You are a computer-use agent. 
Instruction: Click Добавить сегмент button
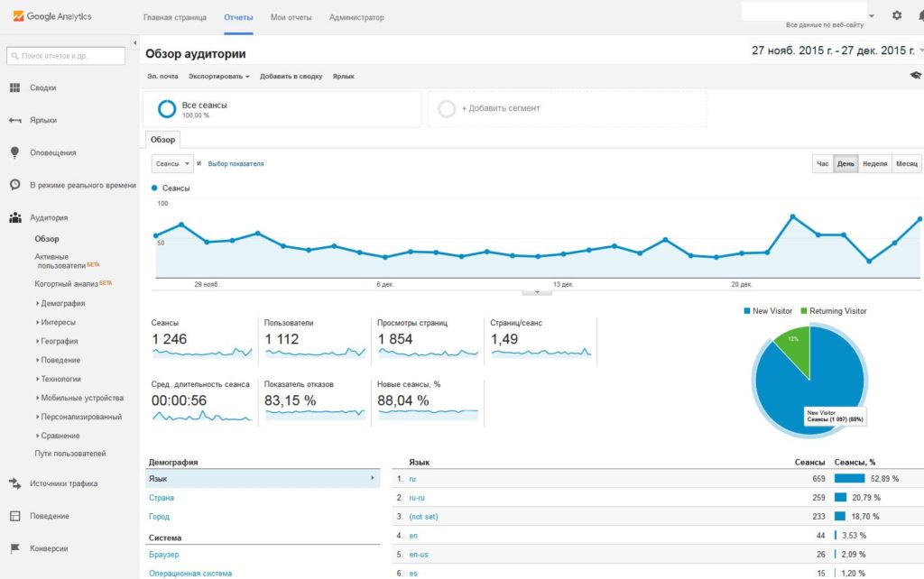[500, 108]
